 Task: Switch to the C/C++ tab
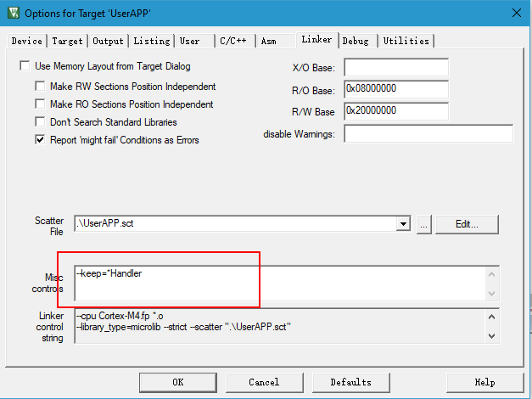[236, 41]
